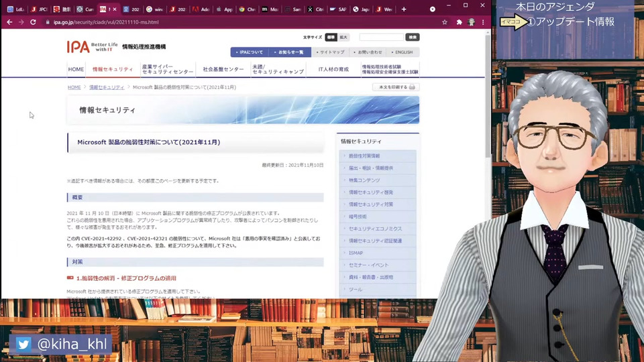Switch to the Chr (Chrome) tab
Image resolution: width=644 pixels, height=362 pixels.
[248, 9]
